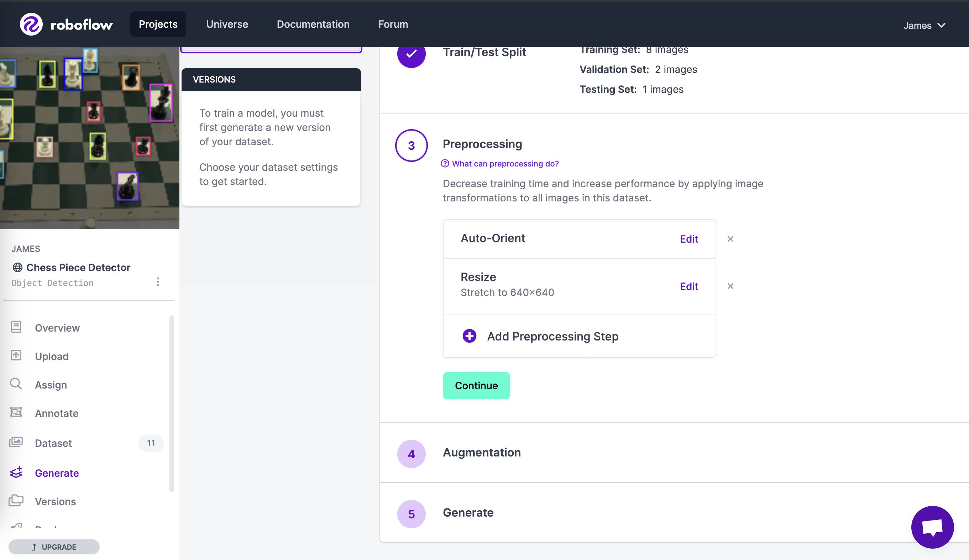Open the support chat bubble
The width and height of the screenshot is (969, 560).
tap(932, 527)
